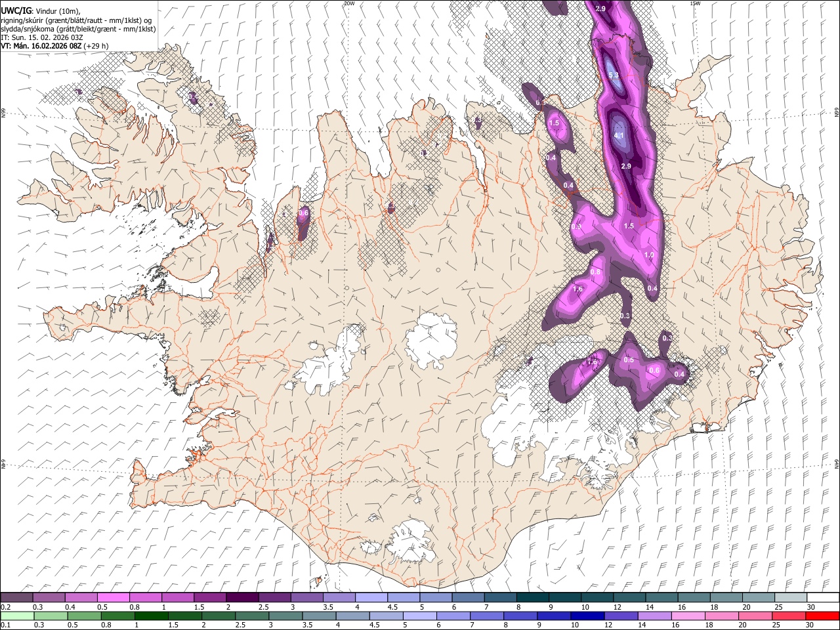Click the darkest green 1 swatch, lower scale
The width and height of the screenshot is (840, 630).
point(151,616)
